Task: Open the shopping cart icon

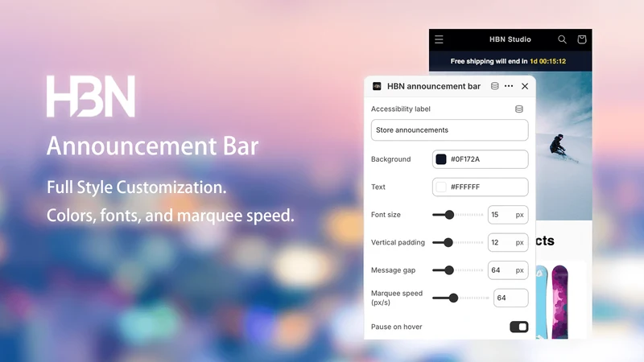Action: (x=581, y=39)
